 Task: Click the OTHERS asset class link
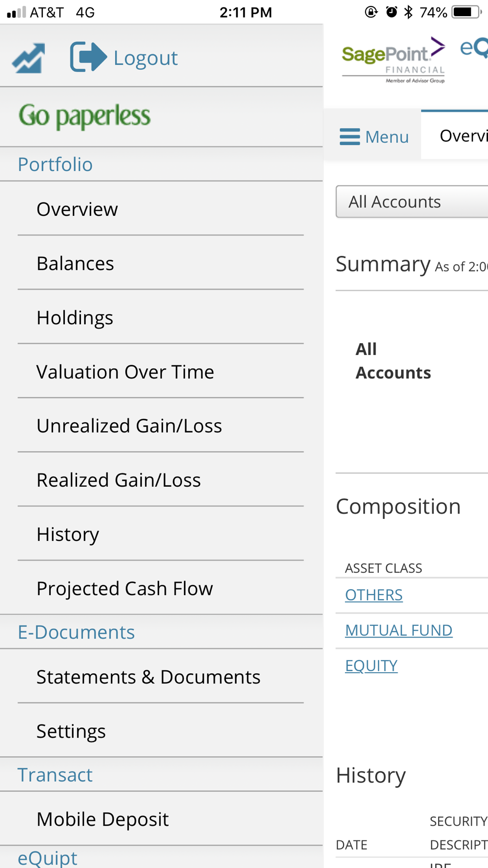click(374, 595)
